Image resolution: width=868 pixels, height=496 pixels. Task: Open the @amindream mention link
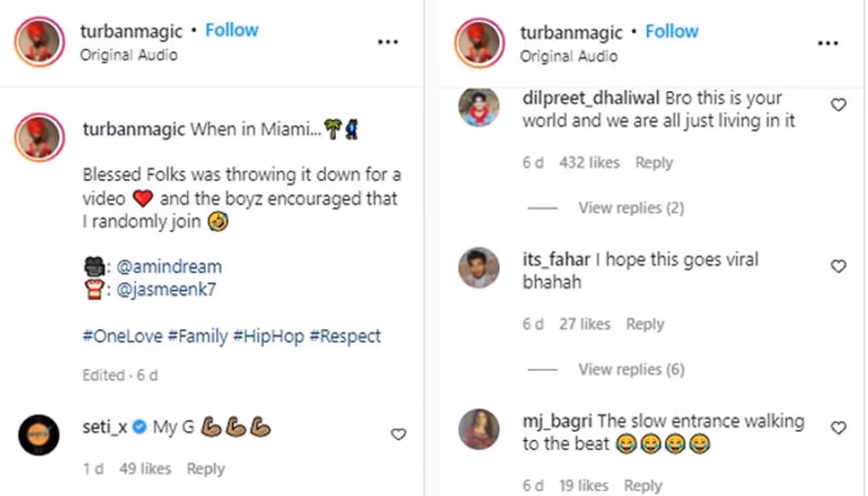169,267
